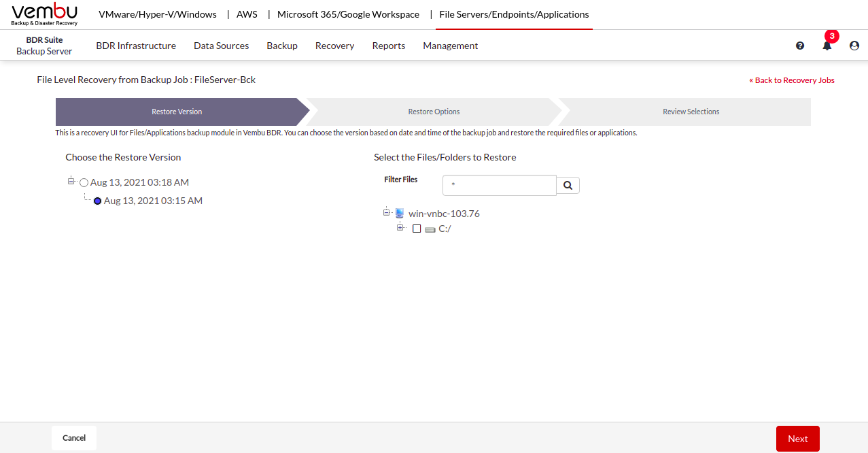868x453 pixels.
Task: Expand the C:/ drive node
Action: click(400, 227)
